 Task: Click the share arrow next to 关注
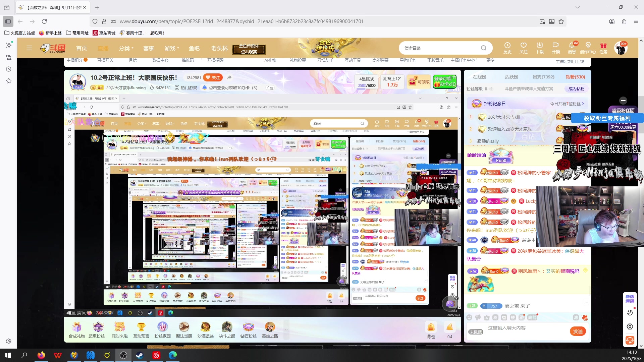(229, 77)
